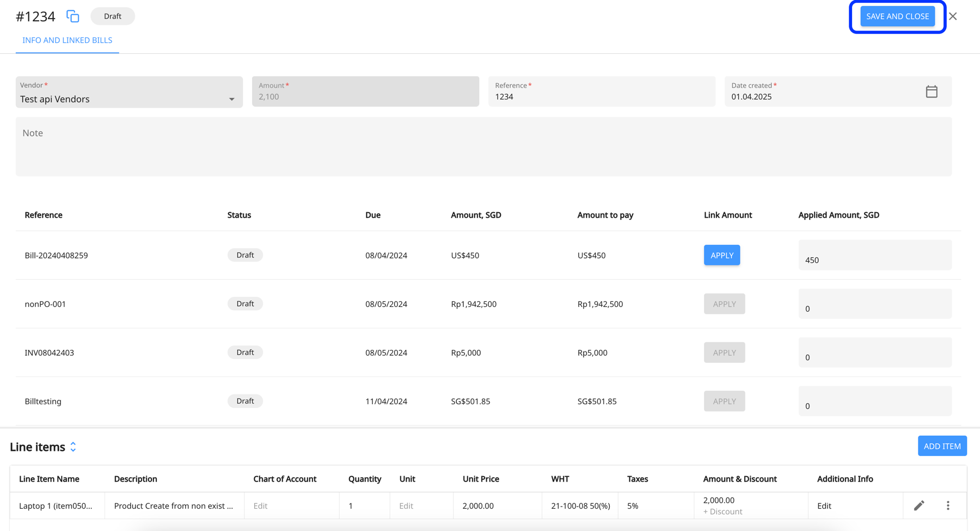The image size is (980, 531).
Task: Apply link amount for Billtesting
Action: [x=724, y=401]
